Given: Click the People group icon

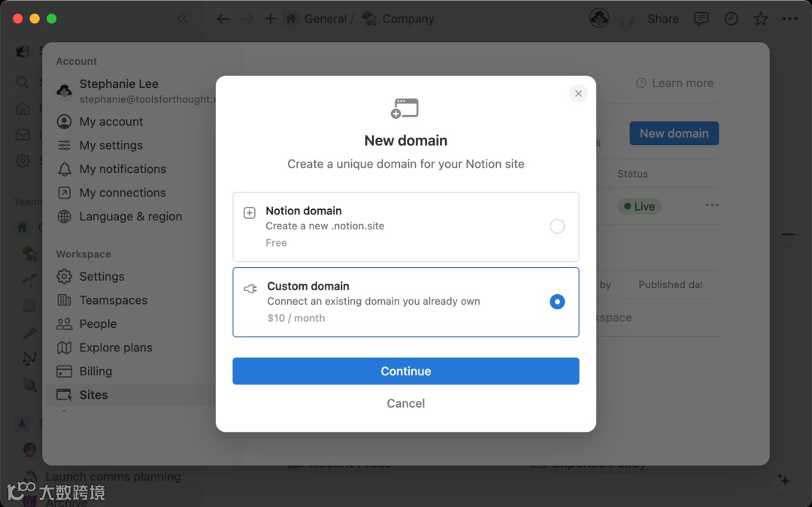Looking at the screenshot, I should click(x=64, y=324).
